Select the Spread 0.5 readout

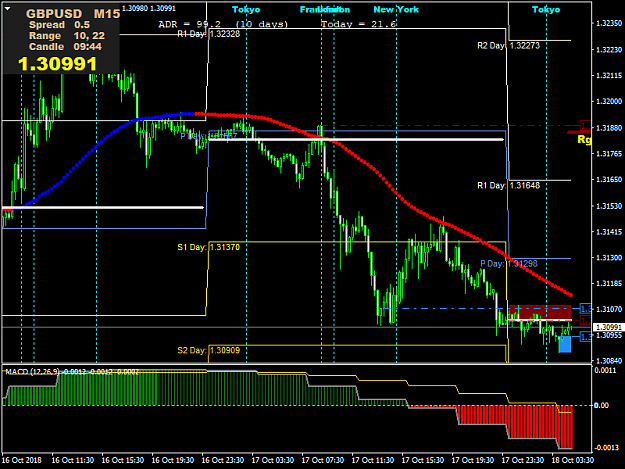(x=59, y=25)
